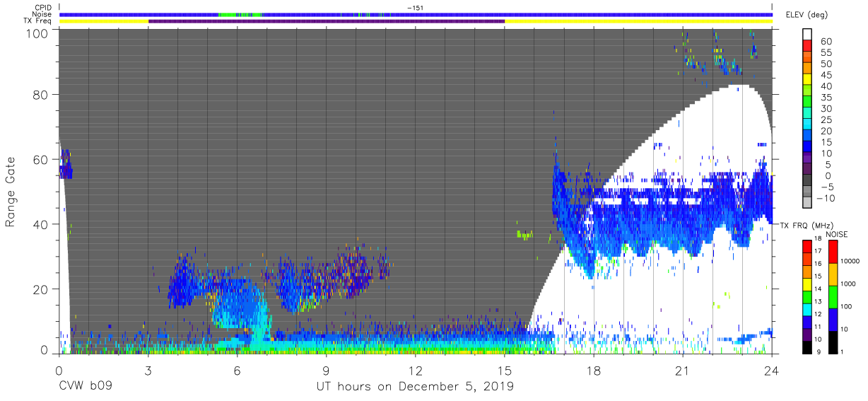Pick the light grey bottom ELEV colorbar segment

809,203
